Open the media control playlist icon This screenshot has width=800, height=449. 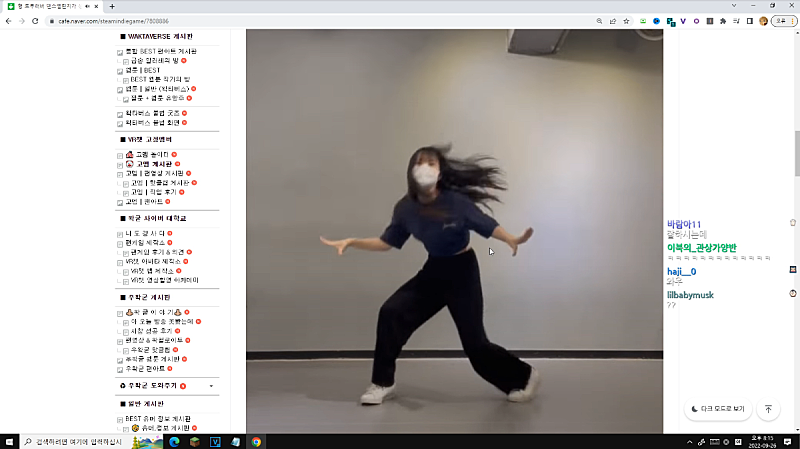[736, 21]
